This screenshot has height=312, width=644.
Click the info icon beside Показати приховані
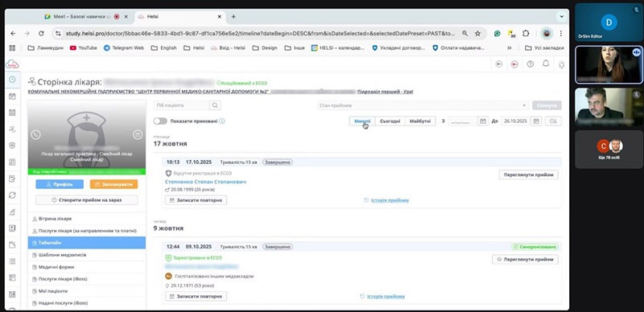222,121
